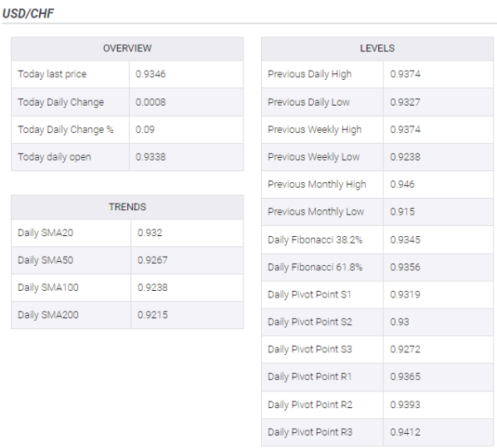The width and height of the screenshot is (497, 448).
Task: Click the Previous Daily Low value 0.9327
Action: [x=405, y=102]
